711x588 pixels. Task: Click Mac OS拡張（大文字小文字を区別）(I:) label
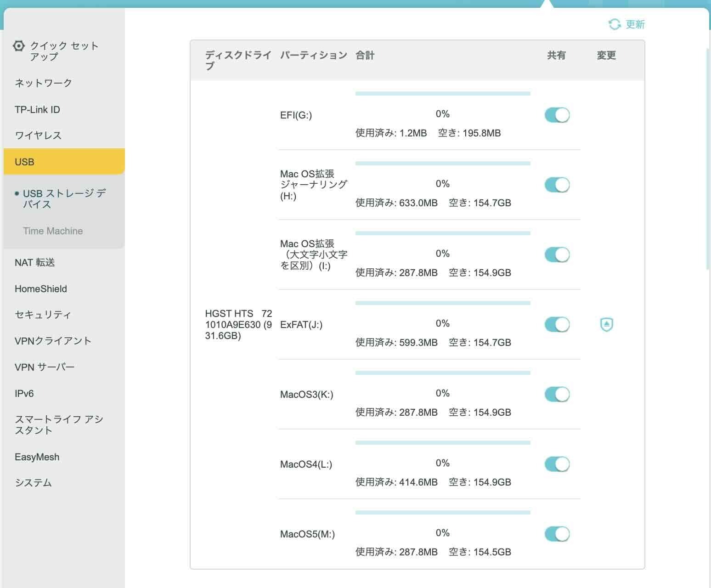click(x=314, y=255)
